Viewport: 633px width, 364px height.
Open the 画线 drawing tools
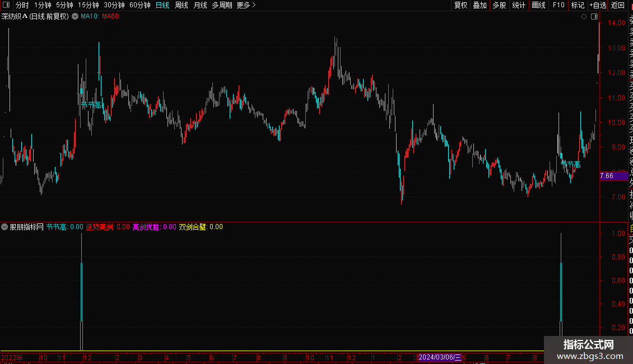pos(538,5)
